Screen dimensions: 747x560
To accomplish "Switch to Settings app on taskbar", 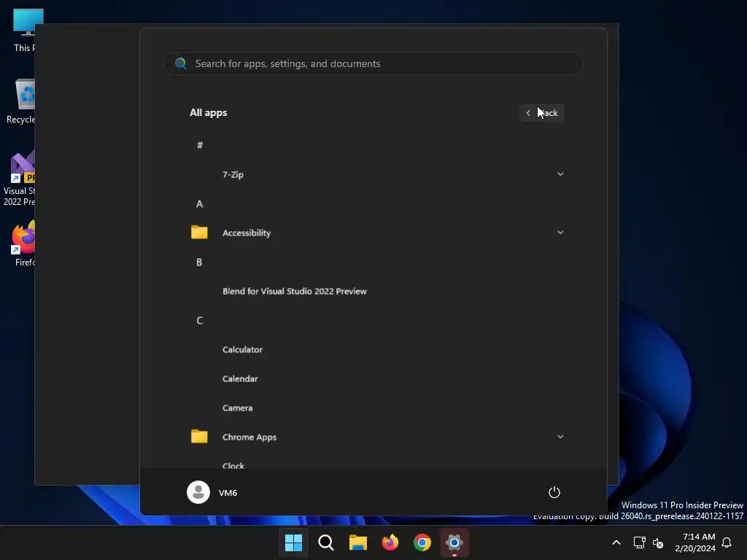I will tap(454, 542).
